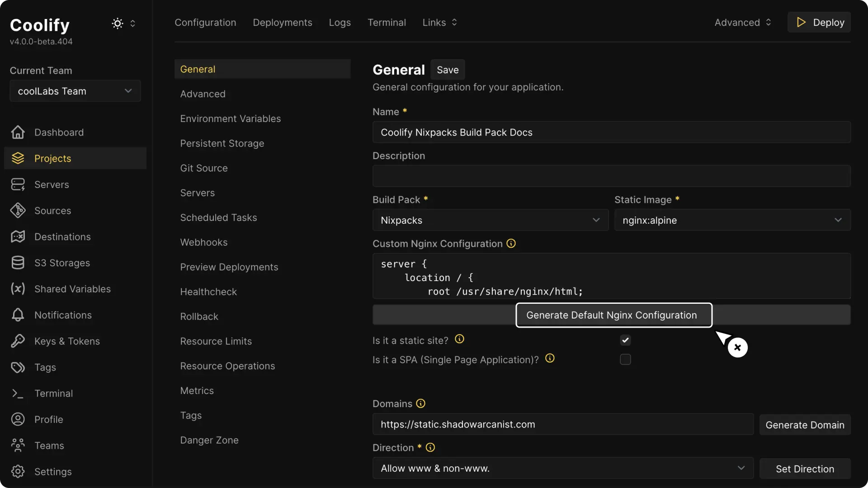Change the Static Image nginx:alpine dropdown
This screenshot has height=488, width=868.
[732, 220]
